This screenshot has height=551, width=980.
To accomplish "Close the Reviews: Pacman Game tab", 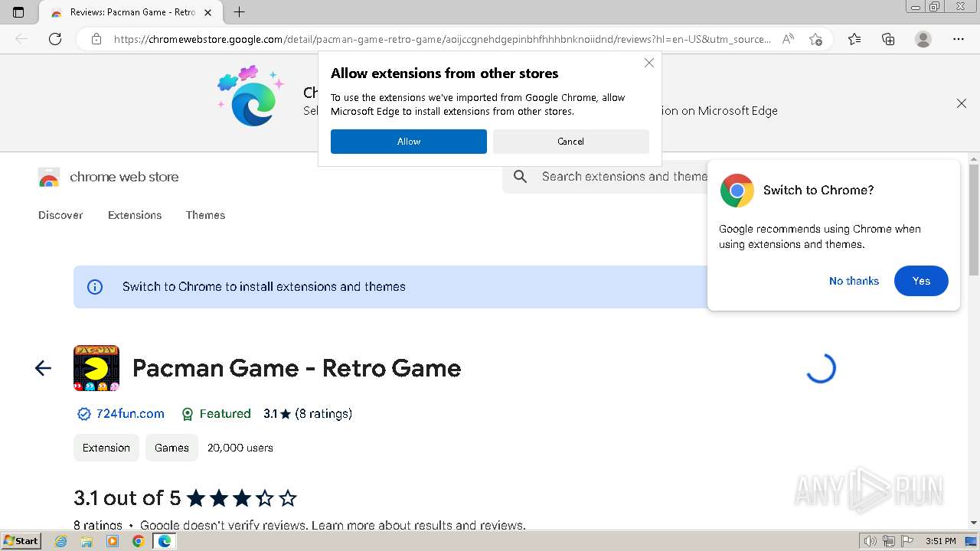I will pos(208,12).
